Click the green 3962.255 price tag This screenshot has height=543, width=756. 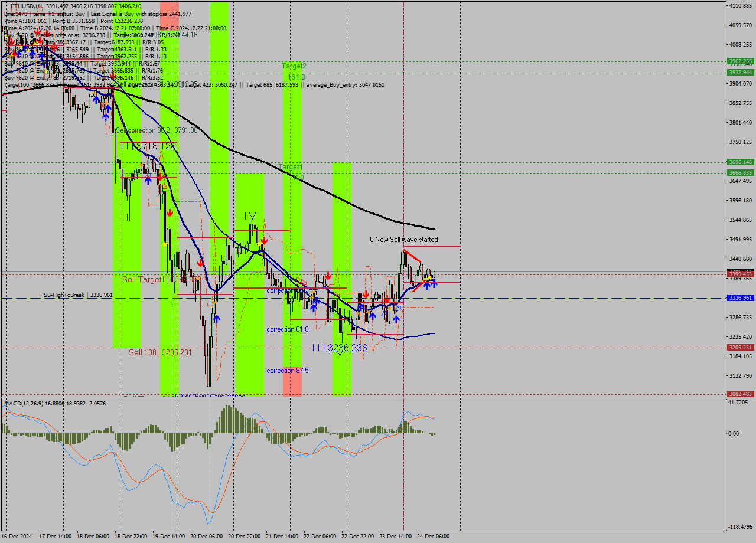pos(741,61)
